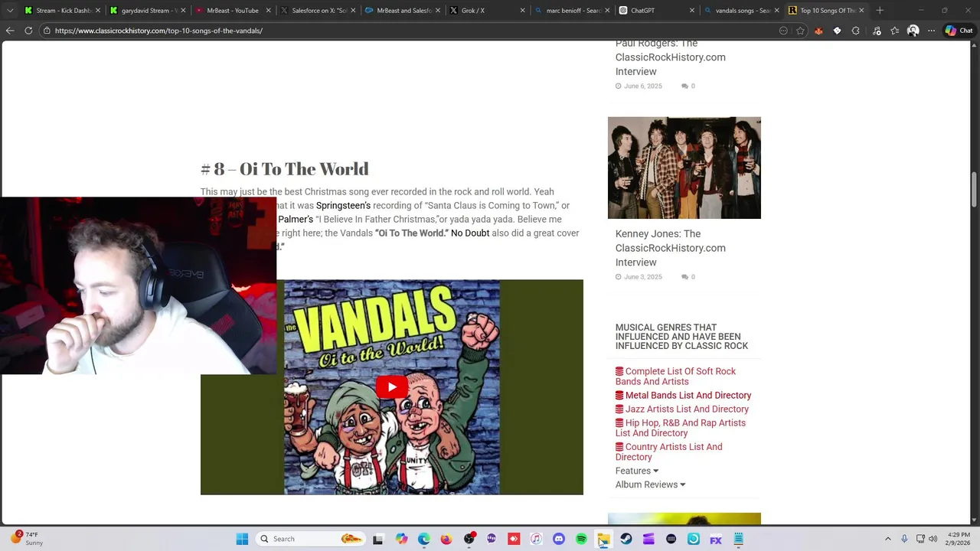Close the ChatGPT tab
Viewport: 980px width, 551px height.
pyautogui.click(x=692, y=11)
